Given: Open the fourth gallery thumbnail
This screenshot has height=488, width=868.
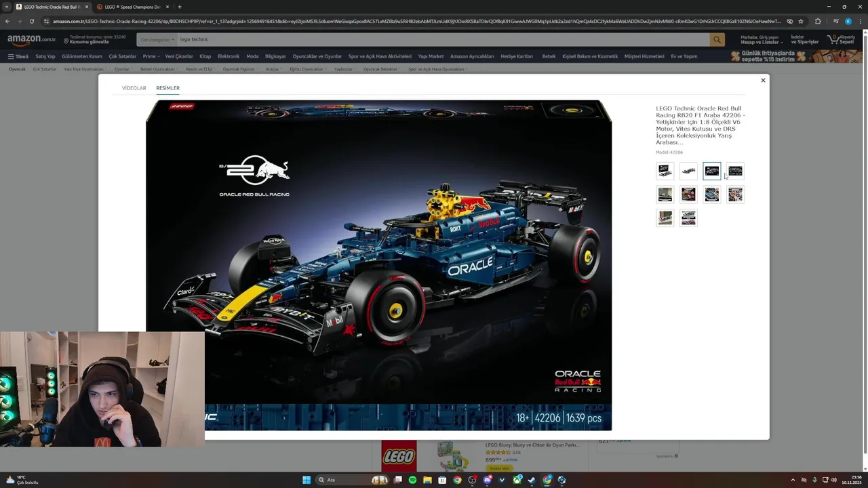Looking at the screenshot, I should [x=735, y=171].
